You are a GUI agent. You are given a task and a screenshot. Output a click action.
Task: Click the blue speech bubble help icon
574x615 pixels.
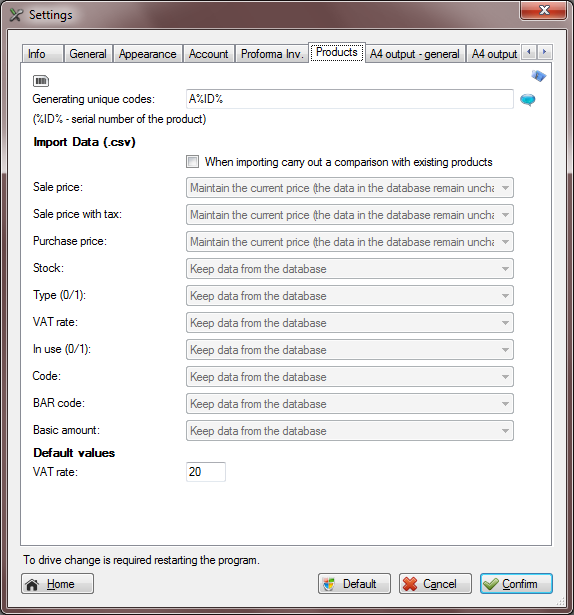coord(528,100)
